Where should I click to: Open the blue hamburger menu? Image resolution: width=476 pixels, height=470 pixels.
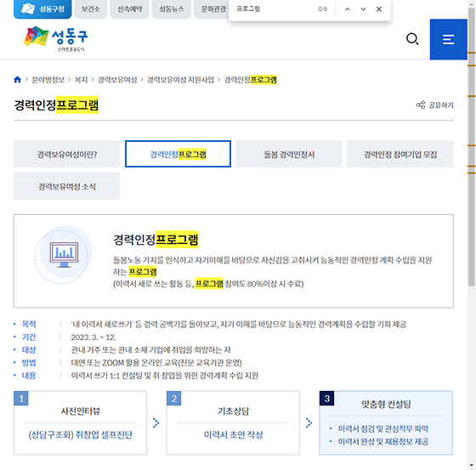(x=449, y=39)
